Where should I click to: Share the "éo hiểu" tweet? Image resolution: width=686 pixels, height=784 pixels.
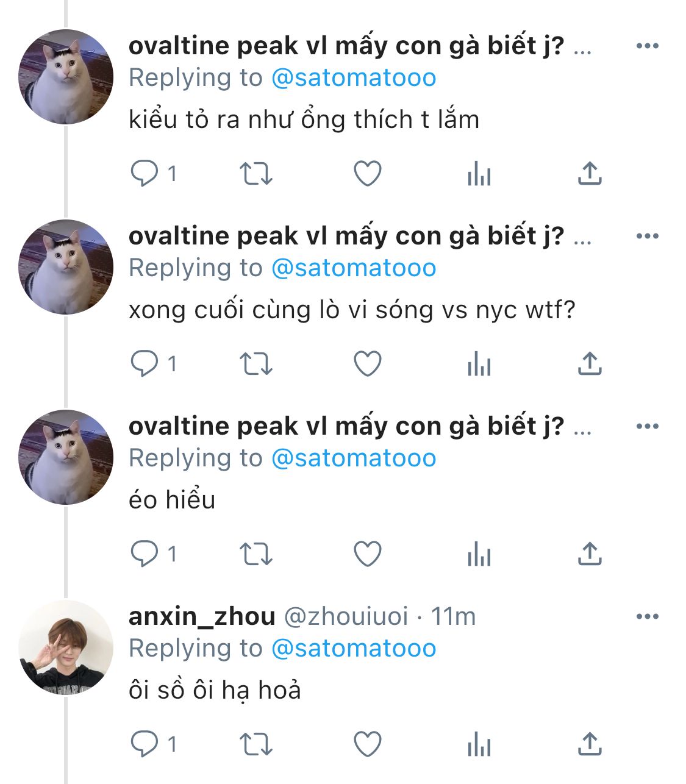589,554
